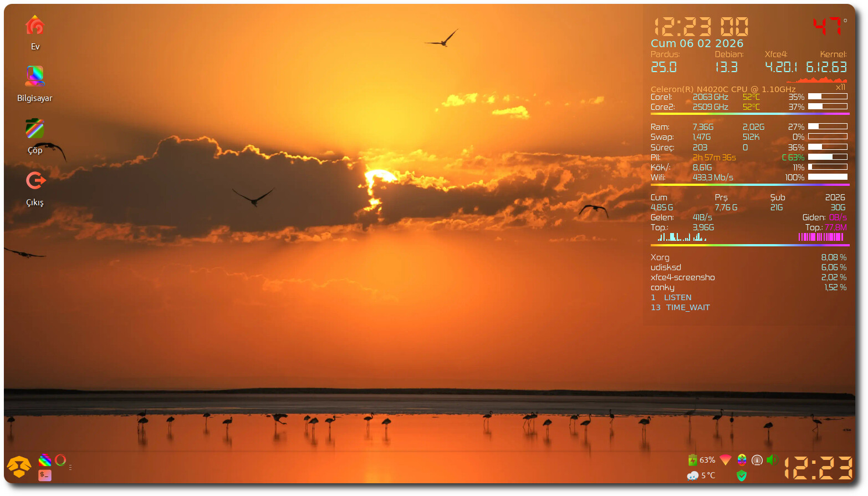Click the Cum 06 02 2026 date text

697,43
